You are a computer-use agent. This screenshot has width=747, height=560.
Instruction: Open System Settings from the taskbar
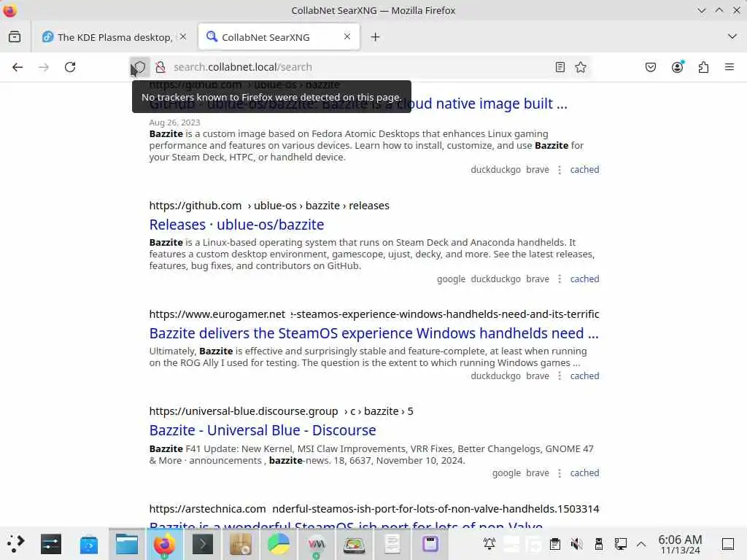click(x=51, y=544)
